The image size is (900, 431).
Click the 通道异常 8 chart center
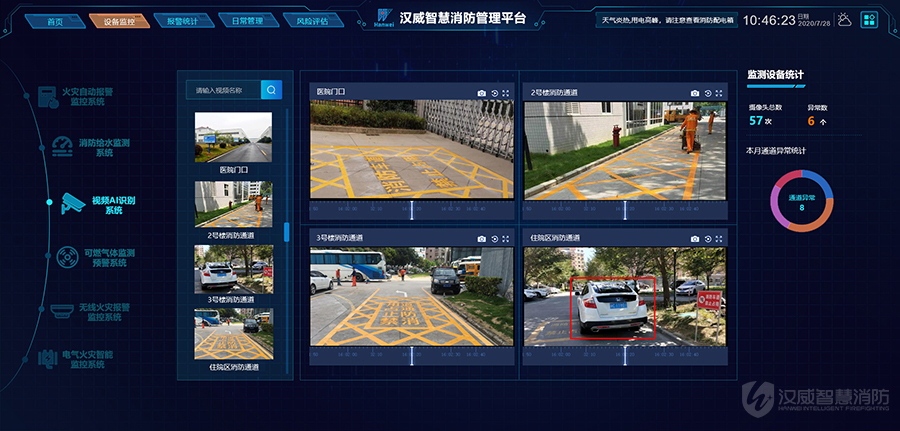[802, 201]
